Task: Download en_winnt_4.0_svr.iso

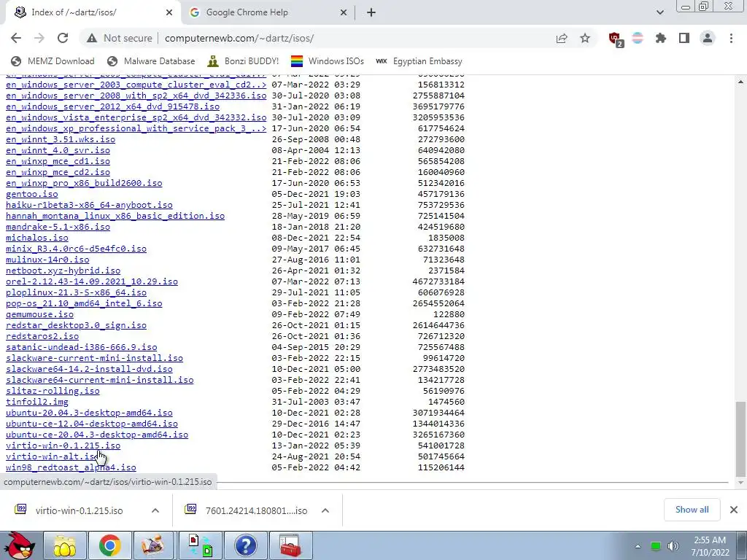Action: pyautogui.click(x=58, y=150)
